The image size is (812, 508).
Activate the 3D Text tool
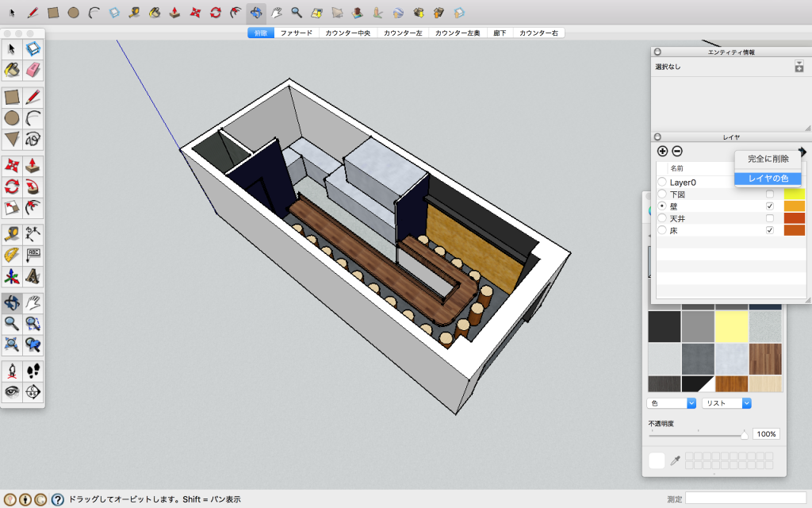coord(33,276)
